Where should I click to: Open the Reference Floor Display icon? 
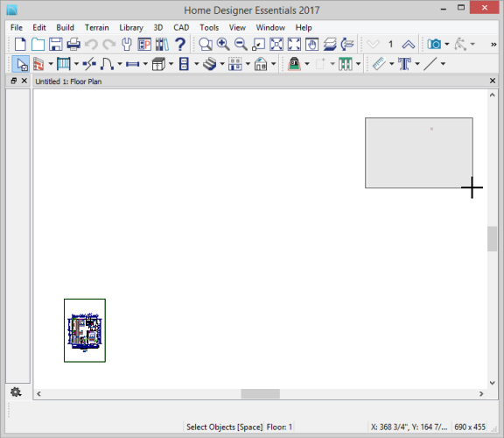tap(347, 44)
